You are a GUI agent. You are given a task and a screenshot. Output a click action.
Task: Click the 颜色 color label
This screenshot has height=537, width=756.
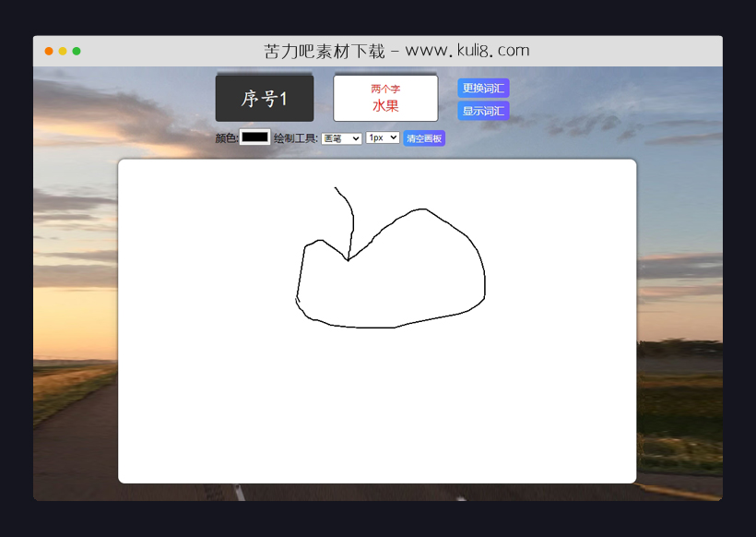(224, 137)
